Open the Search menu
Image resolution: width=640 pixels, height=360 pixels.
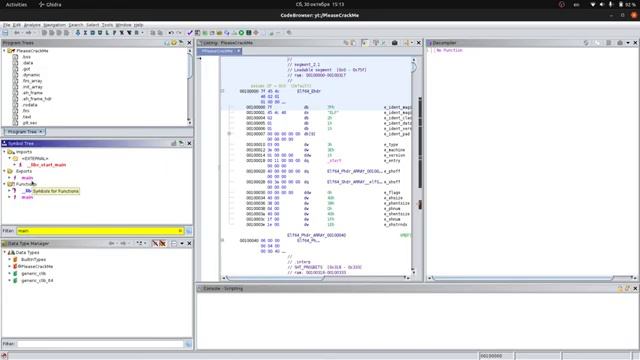coord(76,25)
